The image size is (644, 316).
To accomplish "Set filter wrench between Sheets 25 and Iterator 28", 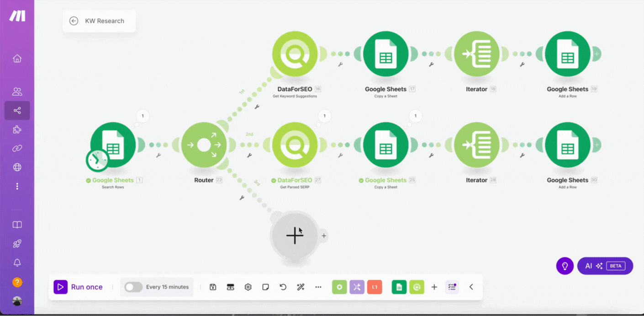I will pyautogui.click(x=431, y=155).
